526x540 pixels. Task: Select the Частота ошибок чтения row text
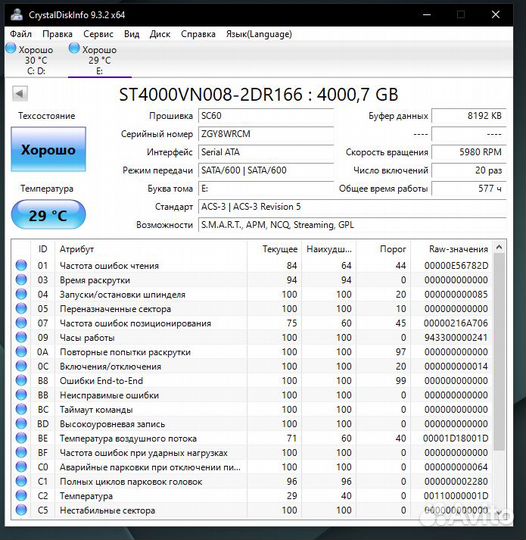coord(109,266)
